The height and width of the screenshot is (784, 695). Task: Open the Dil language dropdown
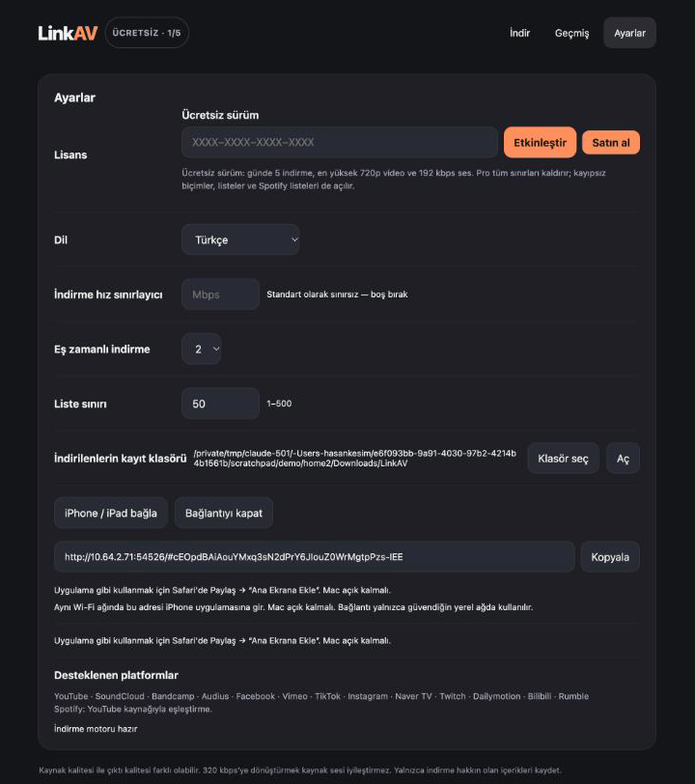(240, 240)
